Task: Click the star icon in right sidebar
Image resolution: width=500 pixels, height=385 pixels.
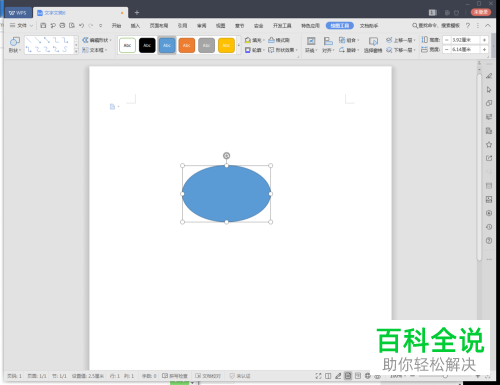Action: click(x=489, y=144)
